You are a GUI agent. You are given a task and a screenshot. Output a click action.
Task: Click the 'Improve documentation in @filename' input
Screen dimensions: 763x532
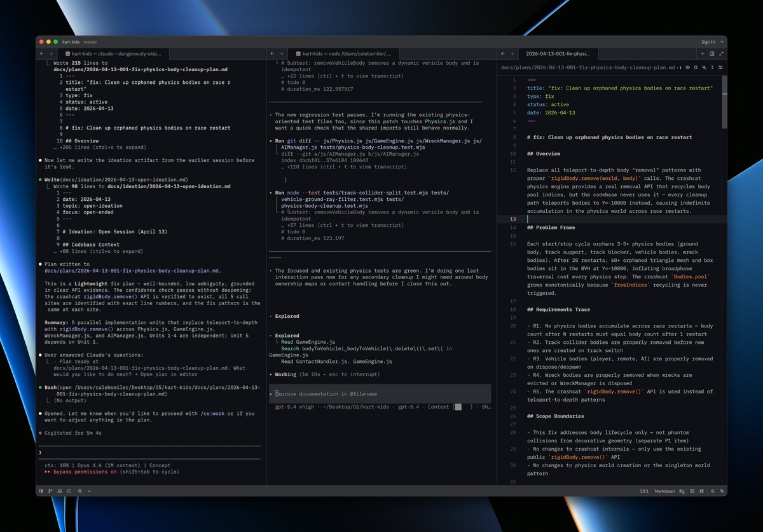coord(380,393)
